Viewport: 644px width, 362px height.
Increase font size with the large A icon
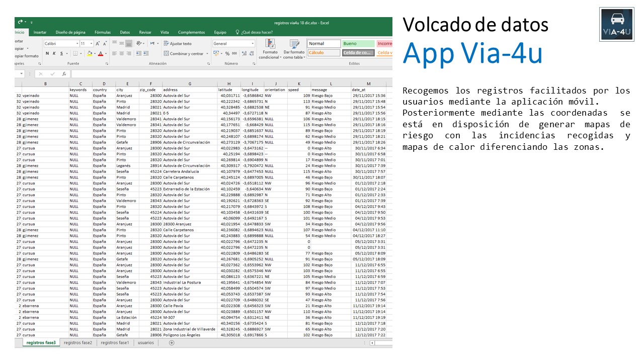click(98, 44)
